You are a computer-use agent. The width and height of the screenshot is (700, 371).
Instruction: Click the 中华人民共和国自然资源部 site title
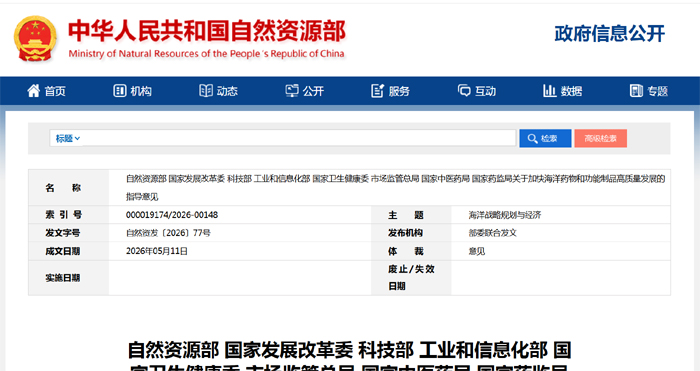point(207,31)
